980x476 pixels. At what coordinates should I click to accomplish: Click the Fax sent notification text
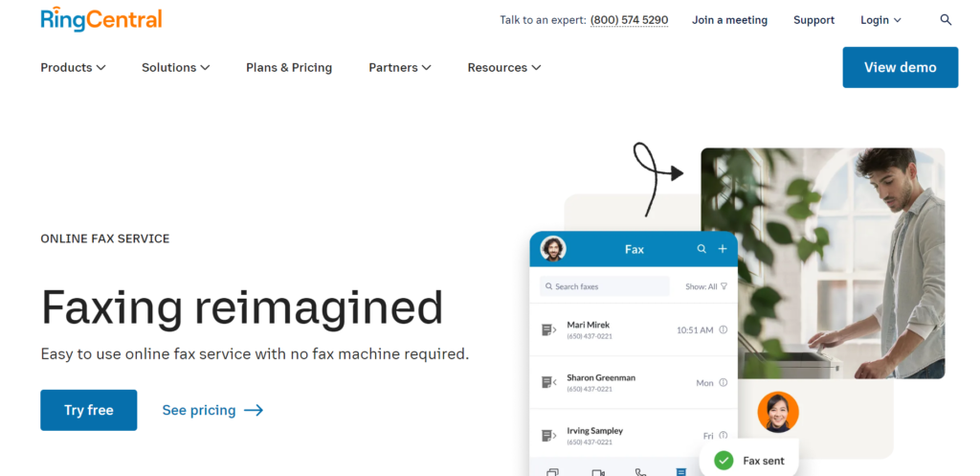point(763,461)
